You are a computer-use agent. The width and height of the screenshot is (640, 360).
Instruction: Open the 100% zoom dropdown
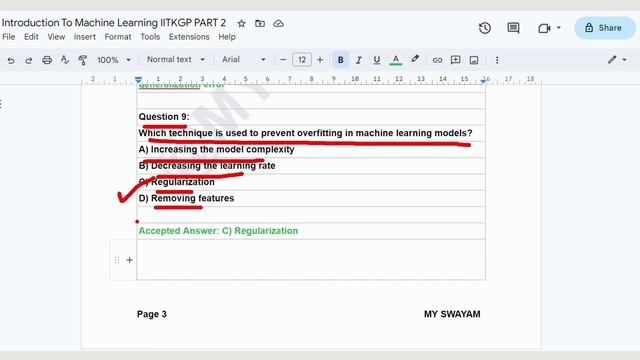113,60
